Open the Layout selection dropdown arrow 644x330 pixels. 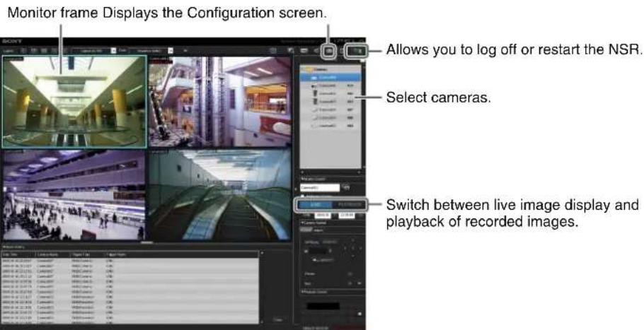coord(114,50)
